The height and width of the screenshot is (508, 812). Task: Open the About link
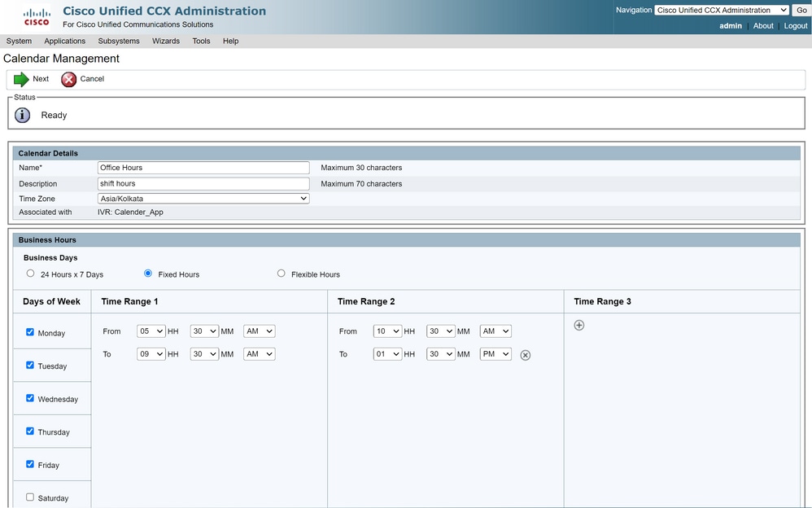763,26
